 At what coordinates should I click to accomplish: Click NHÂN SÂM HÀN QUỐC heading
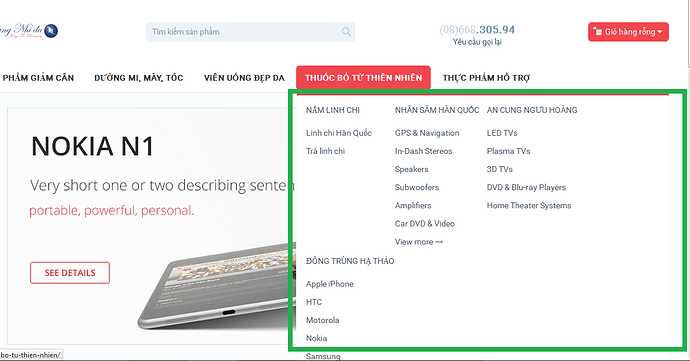tap(437, 110)
